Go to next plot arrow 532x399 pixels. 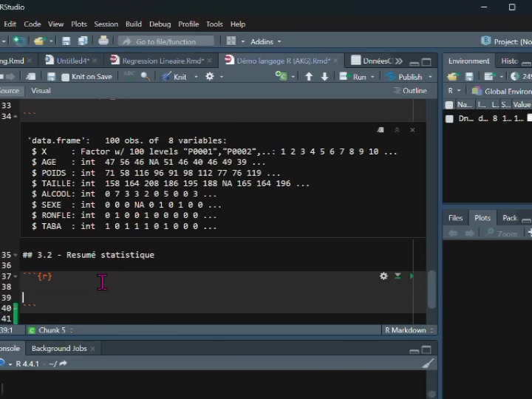470,233
